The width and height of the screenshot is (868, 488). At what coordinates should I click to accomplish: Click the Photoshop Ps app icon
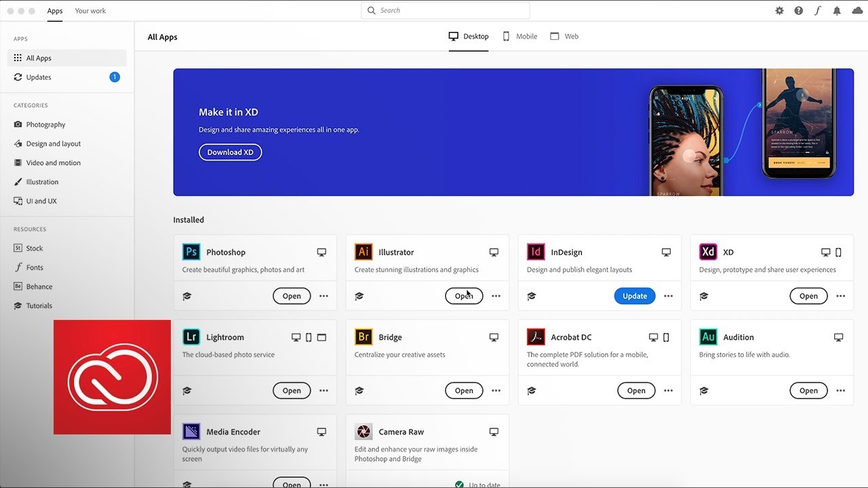[191, 252]
